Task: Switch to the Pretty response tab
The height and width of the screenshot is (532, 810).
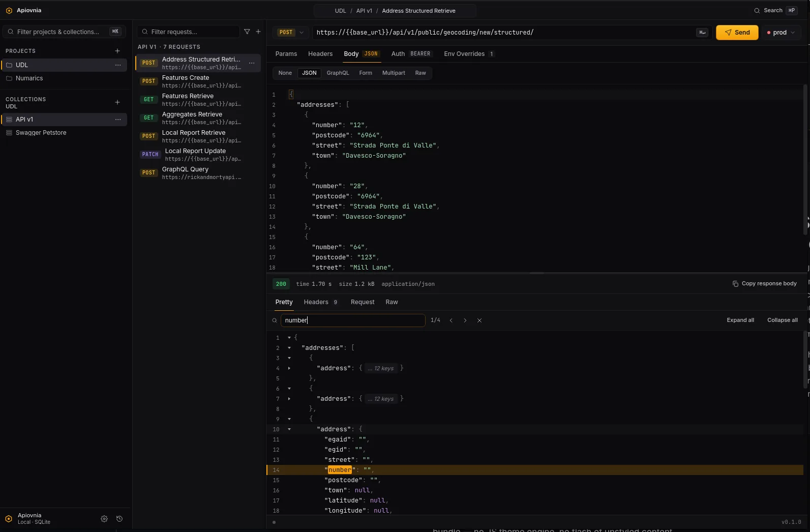Action: point(284,302)
